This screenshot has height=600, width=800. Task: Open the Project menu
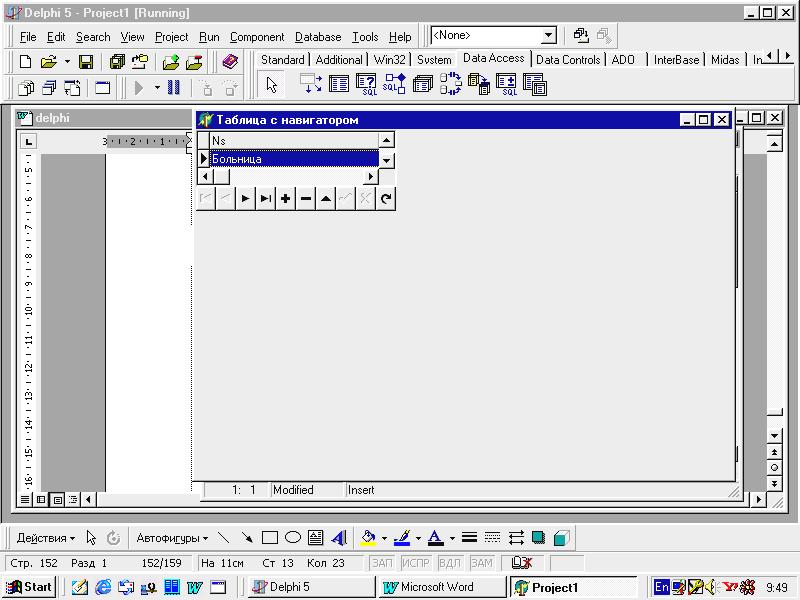pyautogui.click(x=171, y=37)
